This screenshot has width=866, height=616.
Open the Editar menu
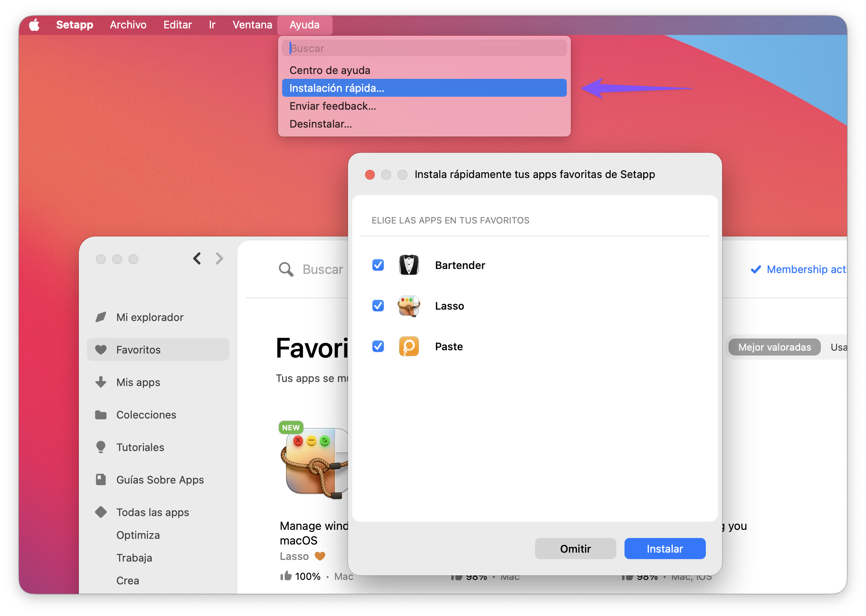(x=177, y=25)
